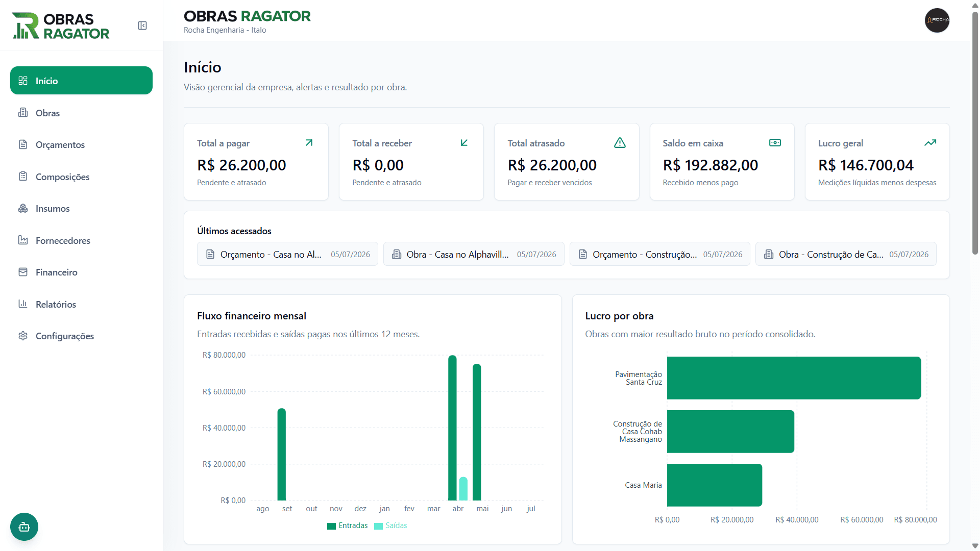Click the Financeiro card icon in sidebar

click(x=23, y=272)
